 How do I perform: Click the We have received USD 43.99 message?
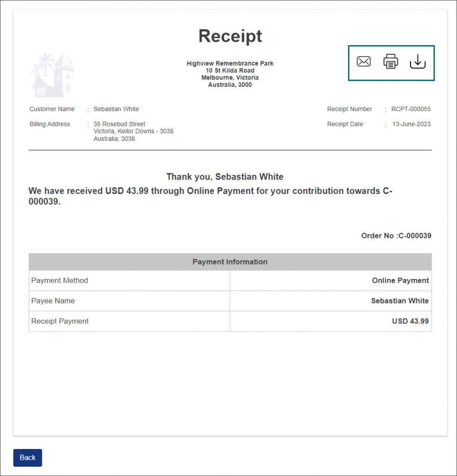click(x=211, y=196)
